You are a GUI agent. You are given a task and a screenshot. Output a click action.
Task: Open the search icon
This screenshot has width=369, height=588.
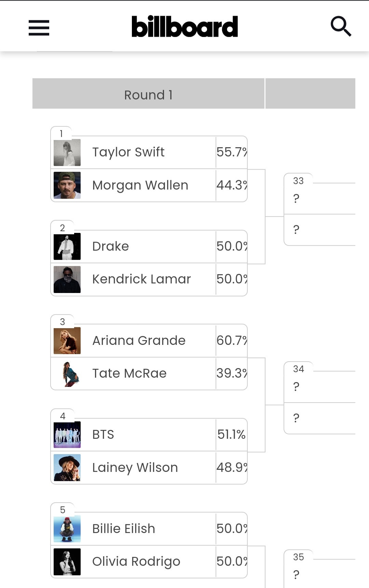point(341,26)
